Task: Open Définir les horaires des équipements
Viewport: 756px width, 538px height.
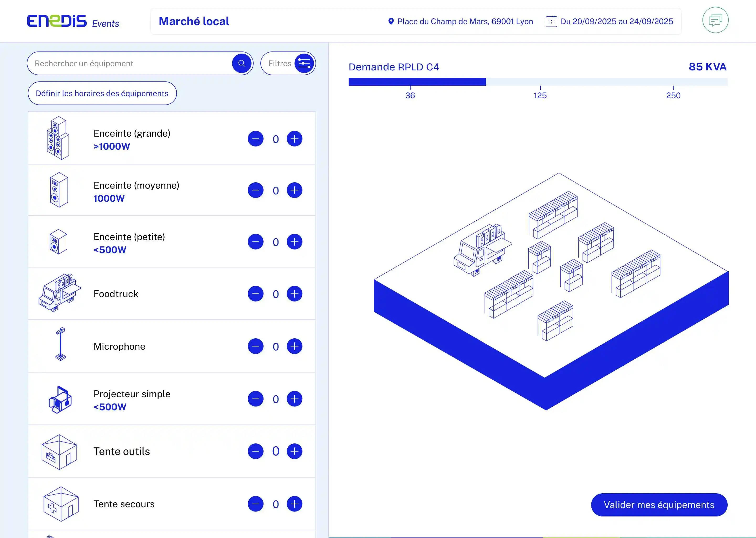Action: (102, 94)
